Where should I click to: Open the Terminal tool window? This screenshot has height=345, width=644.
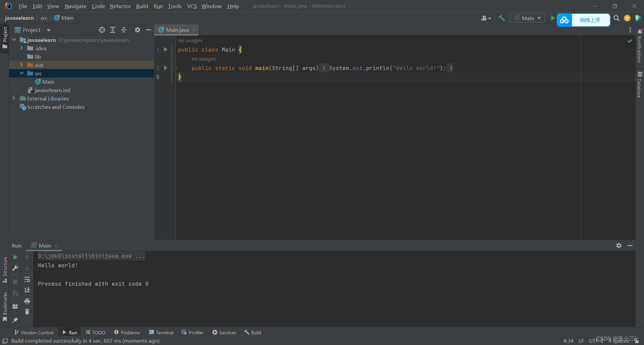pos(161,332)
